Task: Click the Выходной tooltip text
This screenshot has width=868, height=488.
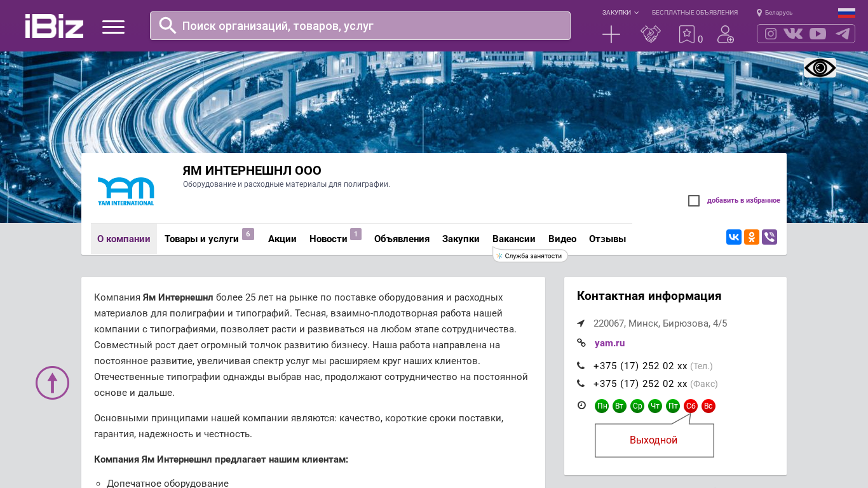Action: (x=653, y=440)
